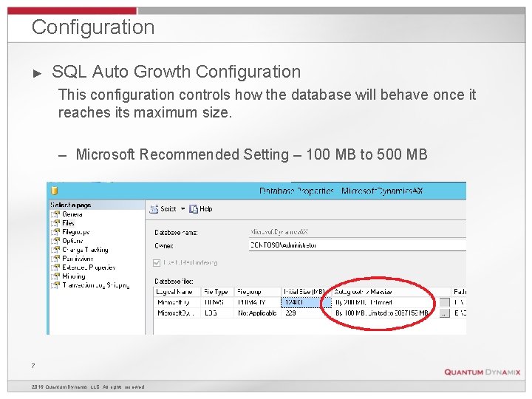
Task: Click the PRIMARY filegroup cell
Action: point(258,302)
